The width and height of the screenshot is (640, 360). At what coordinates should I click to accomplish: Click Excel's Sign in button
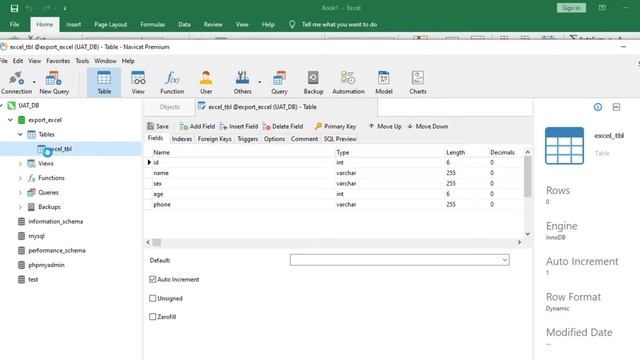point(571,8)
